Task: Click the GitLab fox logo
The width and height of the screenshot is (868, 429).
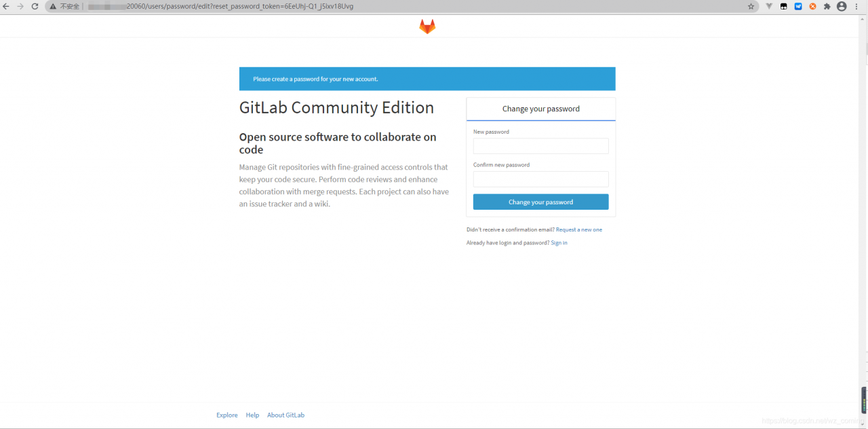Action: click(427, 26)
